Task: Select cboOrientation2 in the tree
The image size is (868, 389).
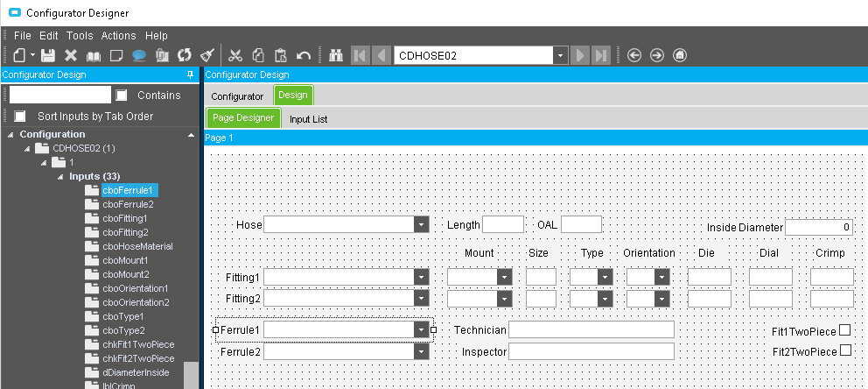Action: tap(136, 302)
